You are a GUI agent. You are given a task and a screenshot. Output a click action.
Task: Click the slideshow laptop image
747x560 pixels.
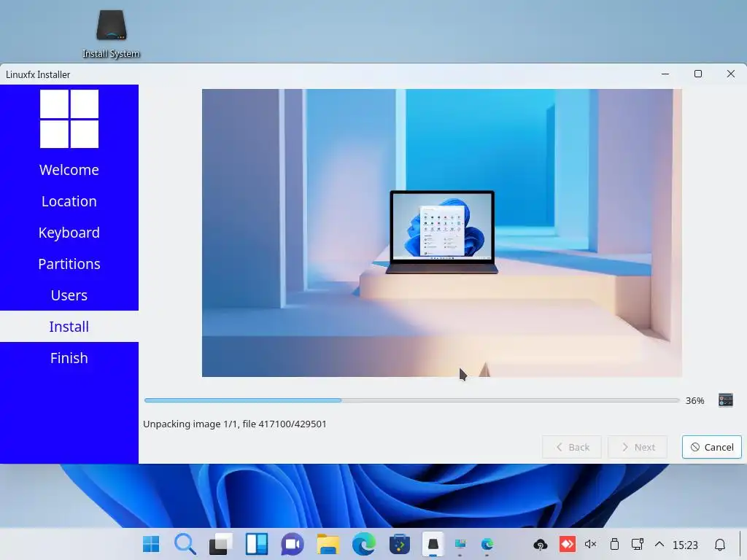point(441,233)
